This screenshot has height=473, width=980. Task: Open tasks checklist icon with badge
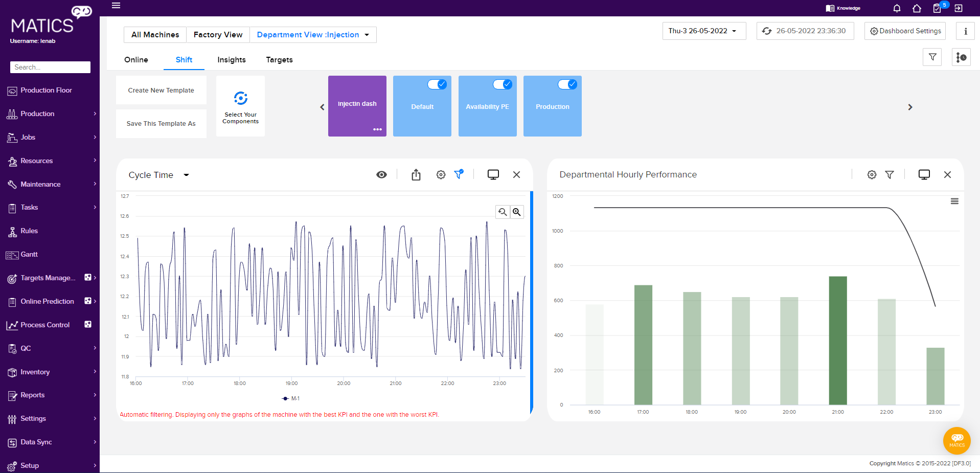tap(937, 8)
